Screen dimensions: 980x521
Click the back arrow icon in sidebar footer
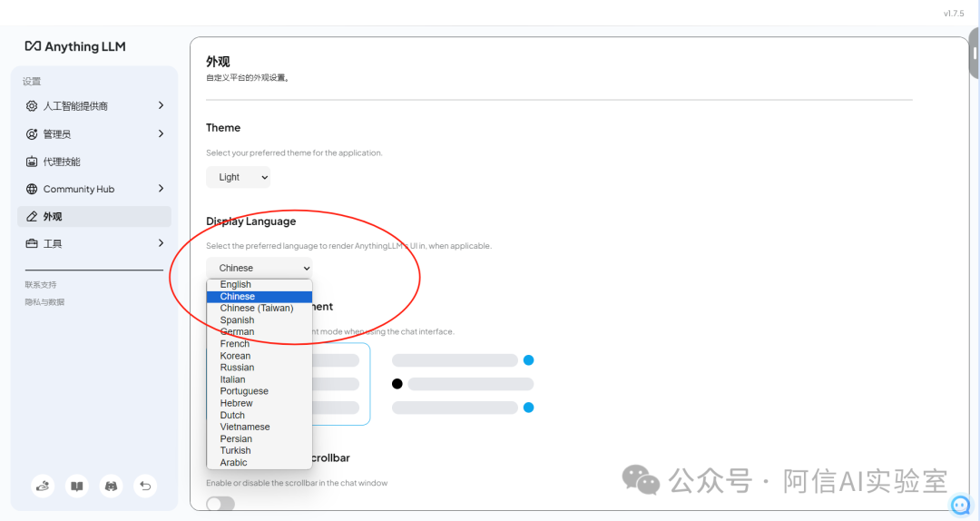(x=145, y=486)
